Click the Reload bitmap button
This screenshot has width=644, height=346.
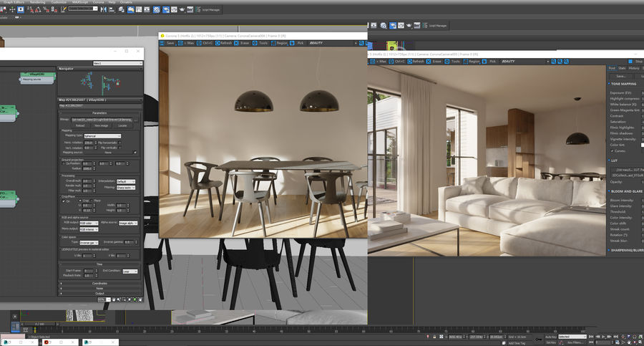tap(80, 125)
